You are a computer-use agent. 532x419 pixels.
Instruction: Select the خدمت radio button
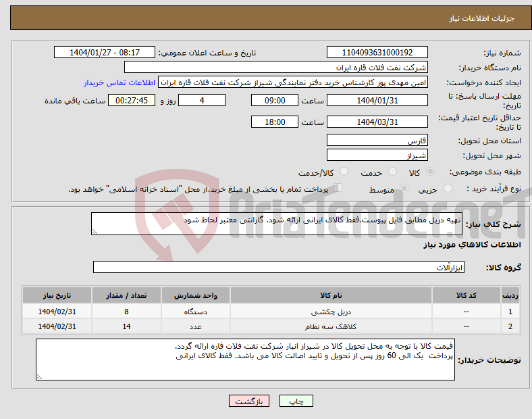tap(392, 172)
